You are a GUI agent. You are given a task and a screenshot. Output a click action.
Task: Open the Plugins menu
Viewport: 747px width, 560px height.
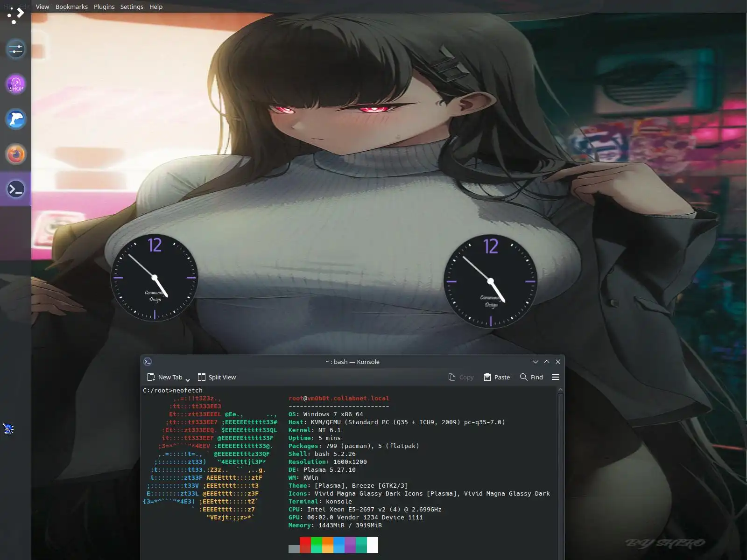[104, 7]
